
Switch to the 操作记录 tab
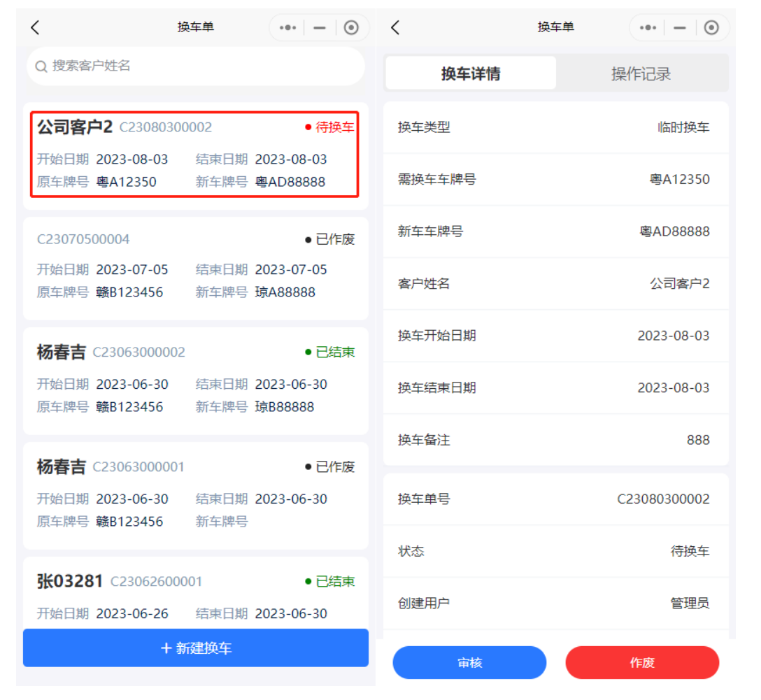point(641,73)
